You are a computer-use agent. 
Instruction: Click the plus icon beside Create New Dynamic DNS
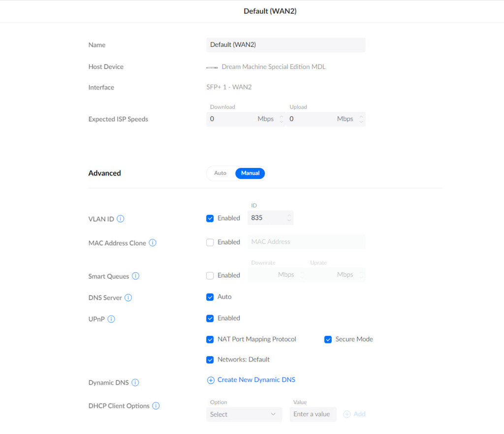pyautogui.click(x=211, y=380)
